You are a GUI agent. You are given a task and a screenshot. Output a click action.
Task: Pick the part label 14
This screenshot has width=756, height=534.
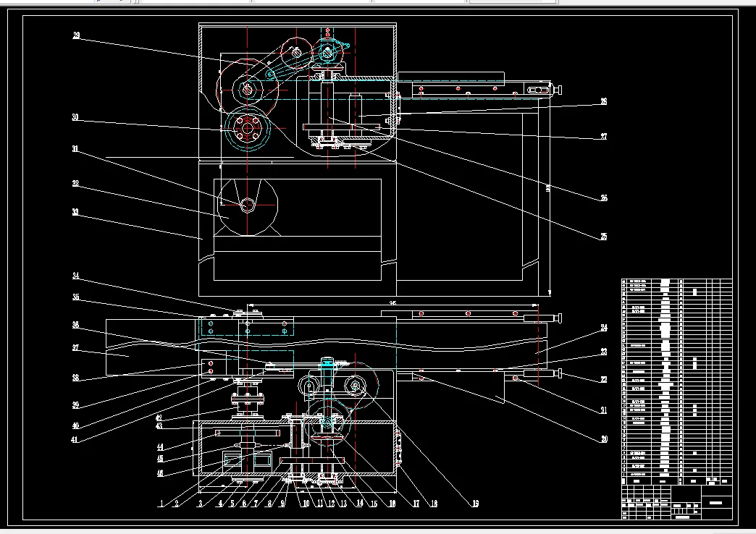tap(360, 503)
